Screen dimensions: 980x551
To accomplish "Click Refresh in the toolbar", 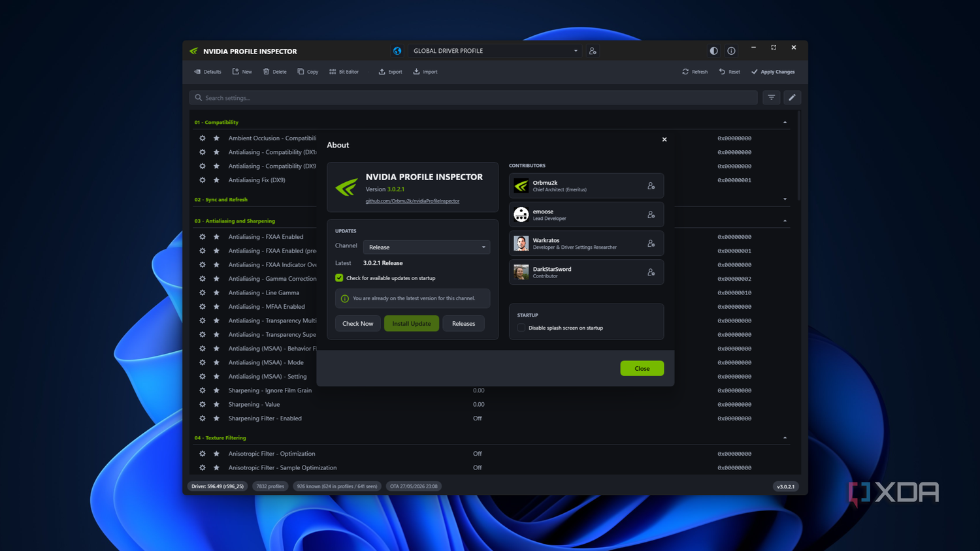I will click(x=694, y=72).
